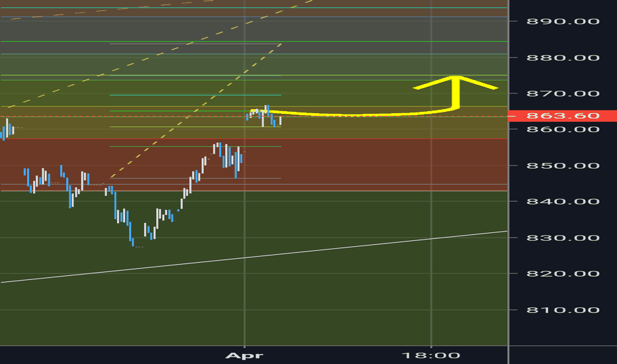Click the 840.00 price axis label
This screenshot has width=617, height=364.
563,201
